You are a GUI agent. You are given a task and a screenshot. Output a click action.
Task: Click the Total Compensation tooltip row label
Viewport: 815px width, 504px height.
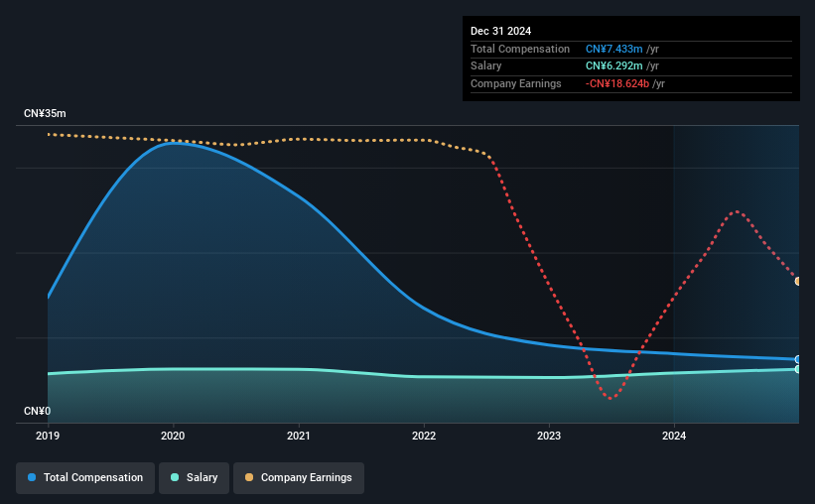click(520, 49)
